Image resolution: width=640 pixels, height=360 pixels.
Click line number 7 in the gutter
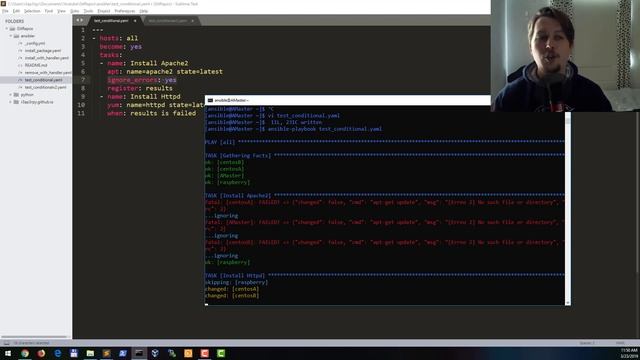coord(83,80)
